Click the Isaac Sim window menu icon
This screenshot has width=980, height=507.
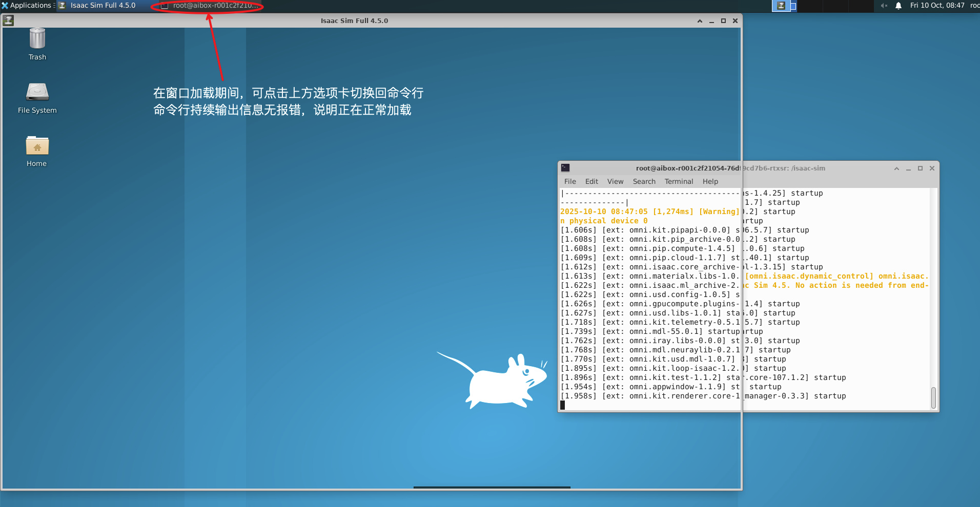click(x=8, y=20)
